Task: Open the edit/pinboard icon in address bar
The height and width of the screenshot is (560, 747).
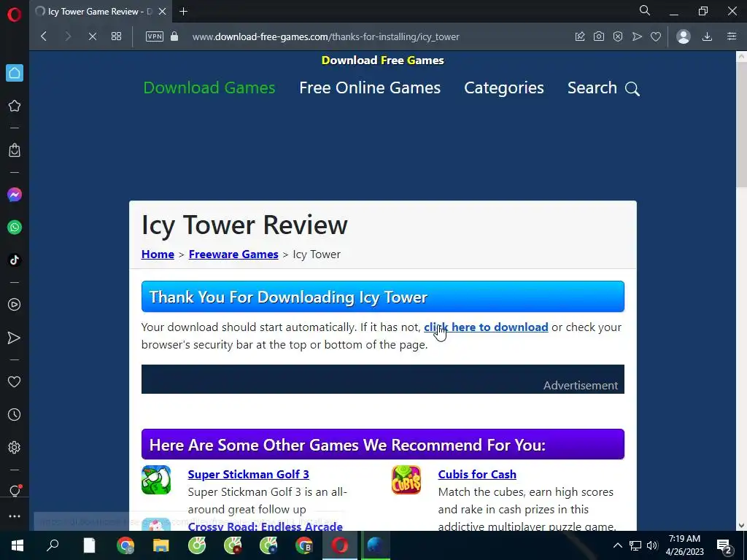Action: coord(580,36)
